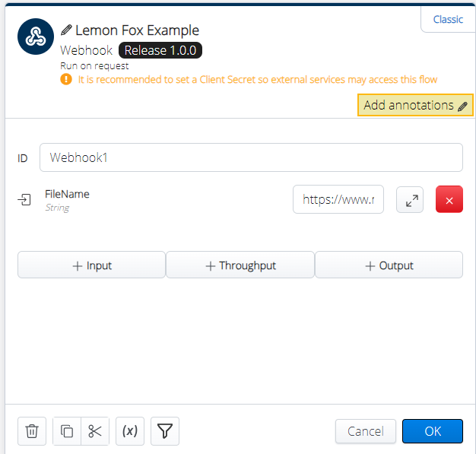The image size is (476, 454).
Task: Expand the FileName value editor
Action: 410,200
